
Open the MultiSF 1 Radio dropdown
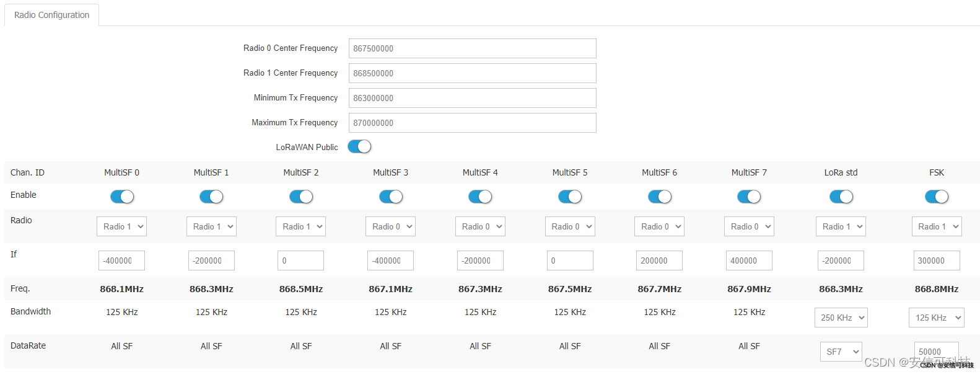[211, 226]
